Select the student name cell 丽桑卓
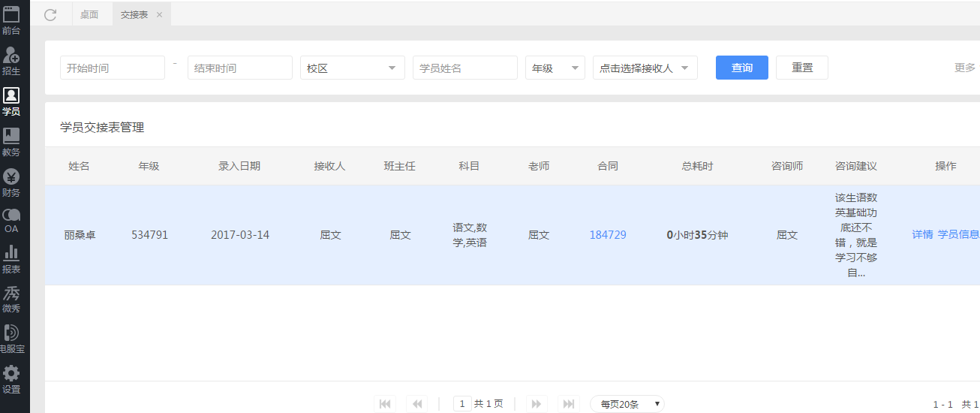 tap(80, 235)
